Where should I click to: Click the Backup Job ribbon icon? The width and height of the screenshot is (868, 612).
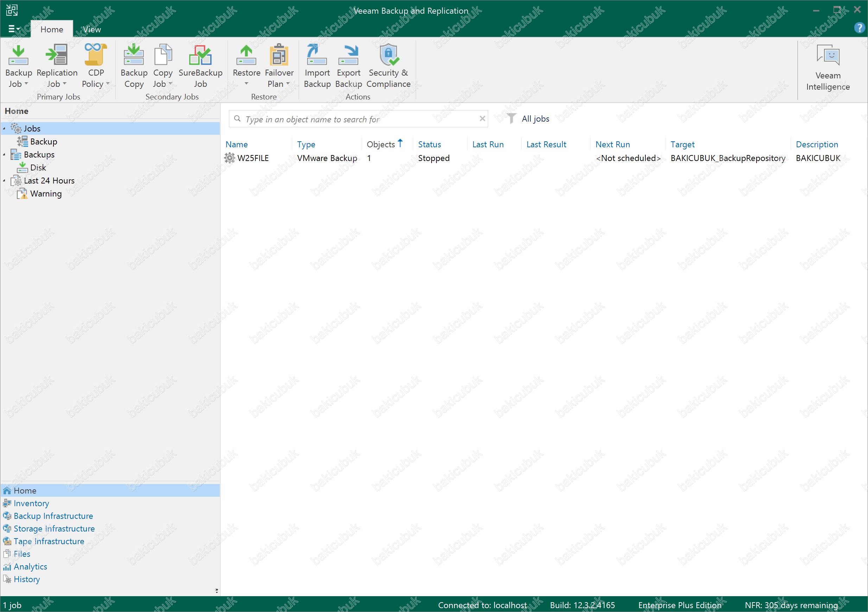pos(18,56)
